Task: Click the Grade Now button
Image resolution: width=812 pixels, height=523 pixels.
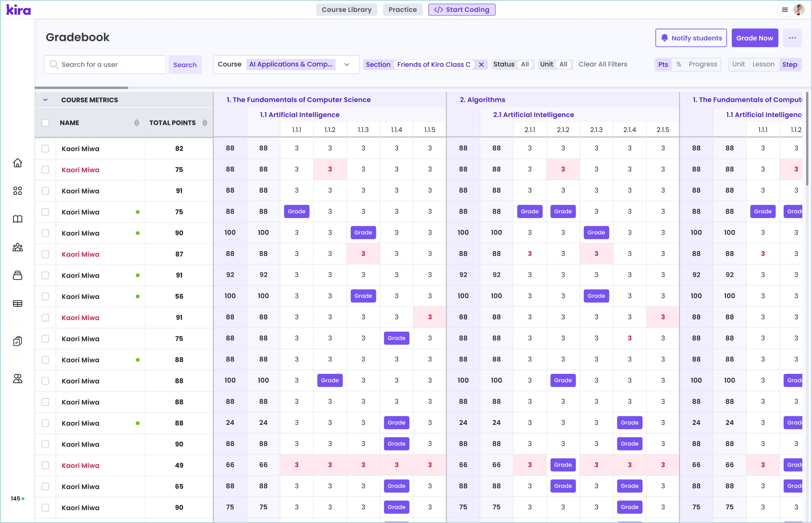Action: (x=755, y=38)
